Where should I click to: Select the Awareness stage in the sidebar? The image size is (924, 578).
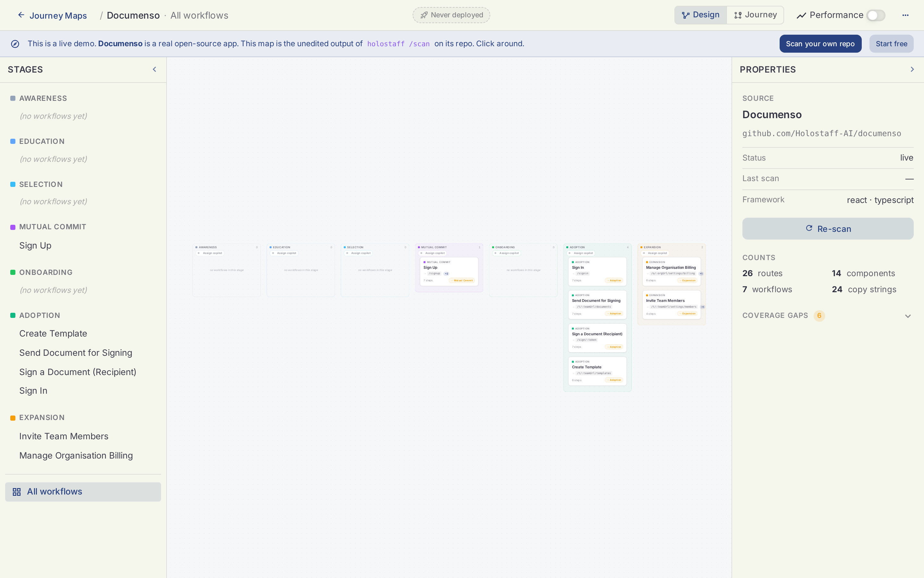(x=43, y=99)
